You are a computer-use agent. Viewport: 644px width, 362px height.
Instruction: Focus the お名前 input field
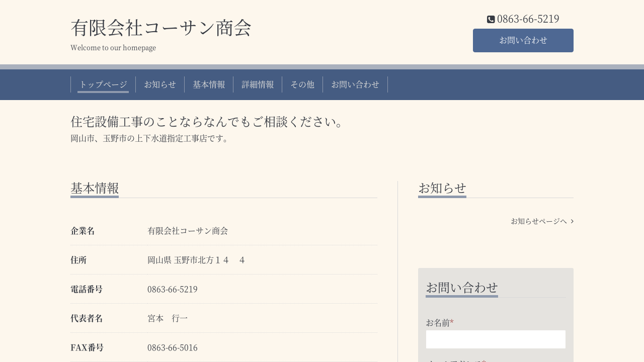496,339
